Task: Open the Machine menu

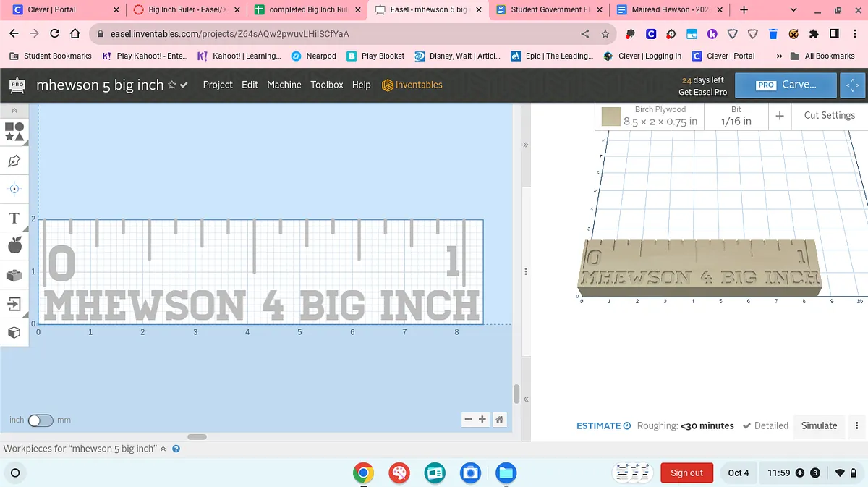Action: pyautogui.click(x=284, y=85)
